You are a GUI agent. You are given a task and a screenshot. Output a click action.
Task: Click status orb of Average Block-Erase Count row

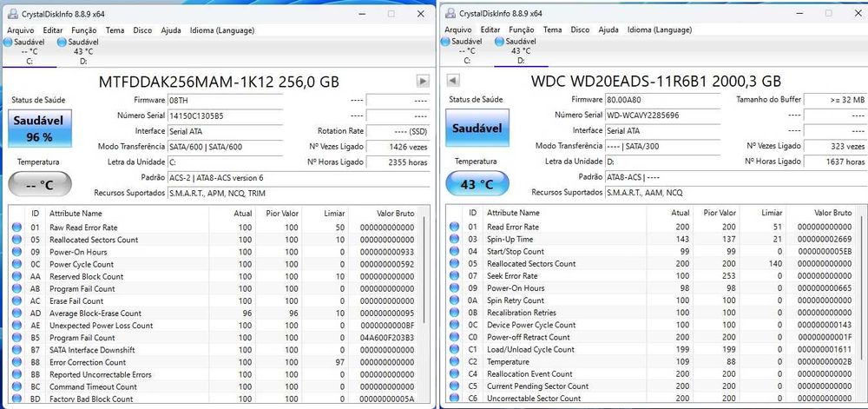tap(16, 313)
